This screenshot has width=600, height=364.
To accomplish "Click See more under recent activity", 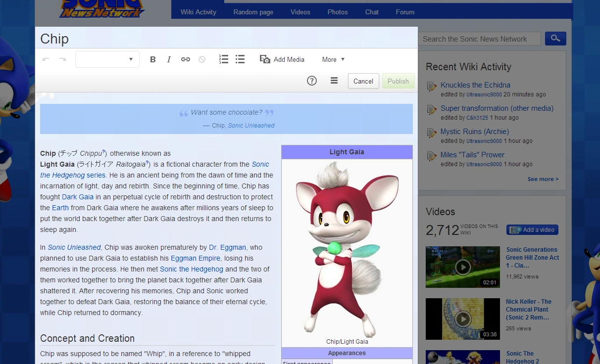I will pyautogui.click(x=543, y=179).
